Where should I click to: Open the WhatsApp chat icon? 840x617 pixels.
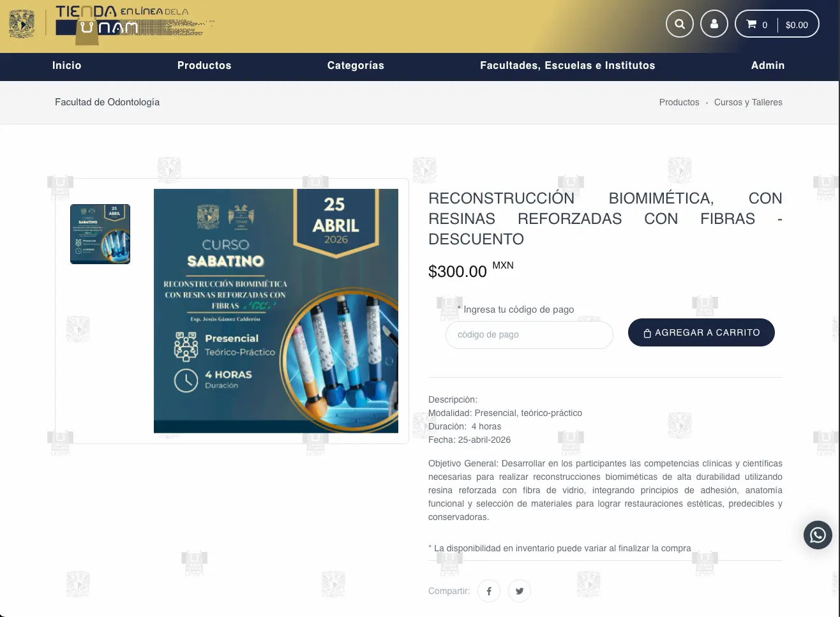818,535
